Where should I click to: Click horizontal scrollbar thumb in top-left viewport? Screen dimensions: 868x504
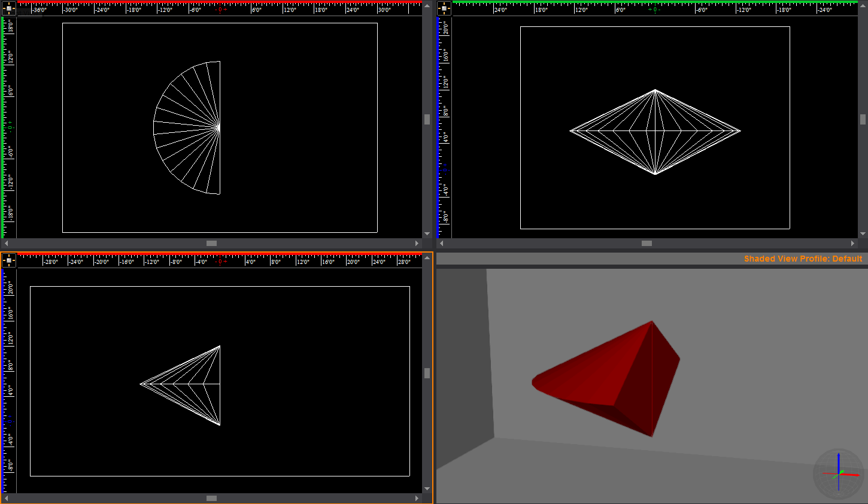(211, 243)
